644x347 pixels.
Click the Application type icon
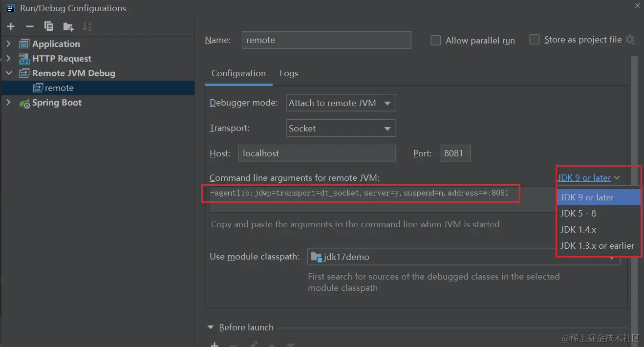(x=24, y=44)
